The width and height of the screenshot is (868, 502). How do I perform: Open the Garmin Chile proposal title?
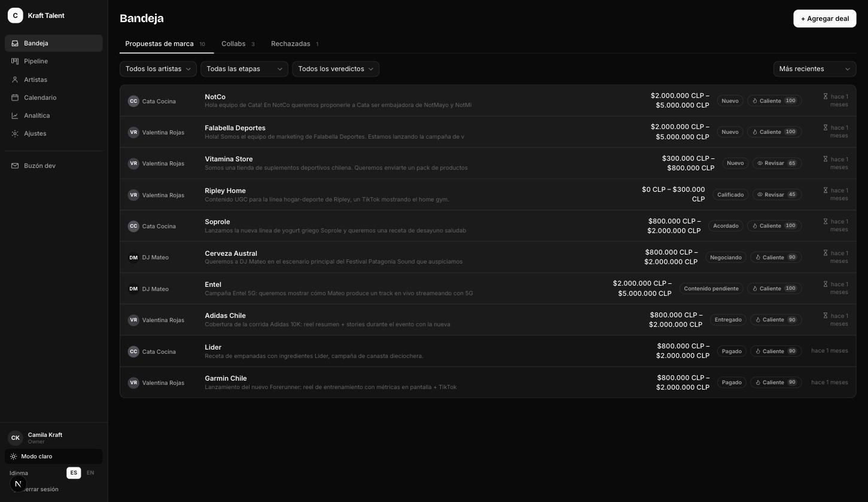point(226,378)
